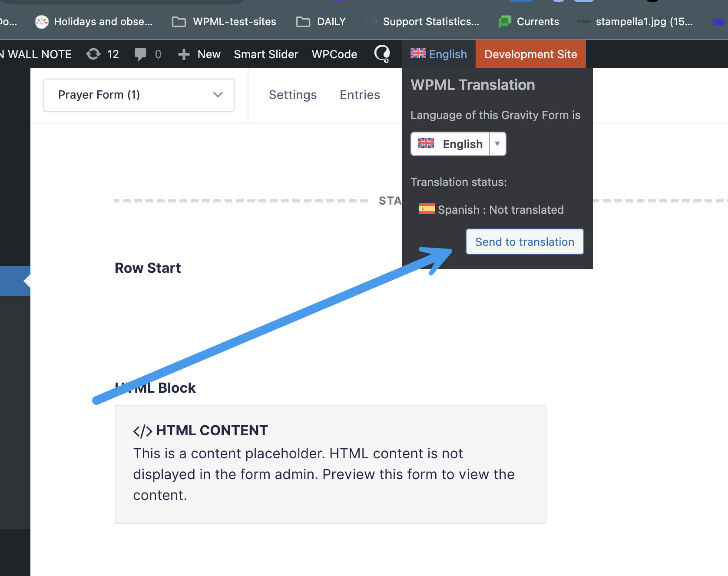The image size is (728, 576).
Task: Click the Development Site badge
Action: [531, 54]
